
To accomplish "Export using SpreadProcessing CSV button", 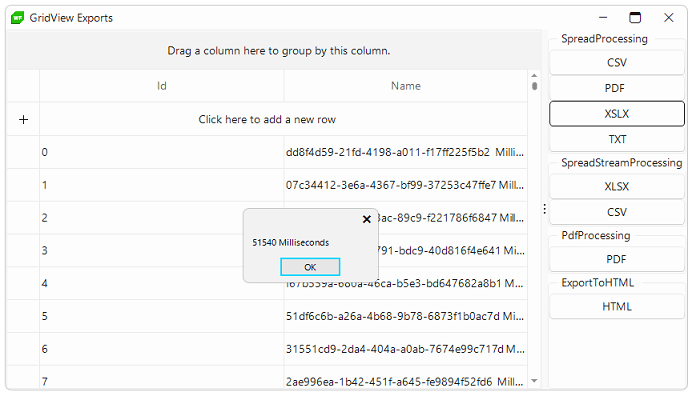I will click(x=617, y=63).
